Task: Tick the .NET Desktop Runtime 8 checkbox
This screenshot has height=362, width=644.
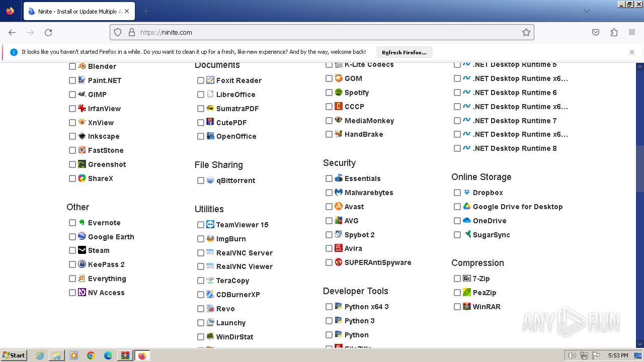Action: (x=457, y=148)
